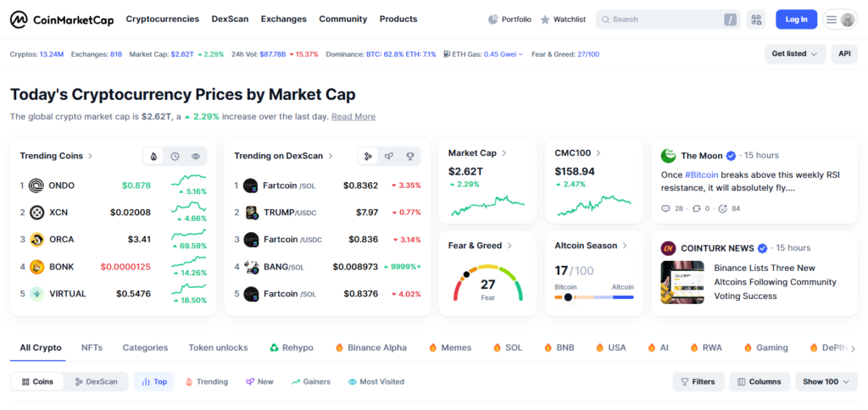Expand the Trending on DexScan chevron

click(331, 156)
